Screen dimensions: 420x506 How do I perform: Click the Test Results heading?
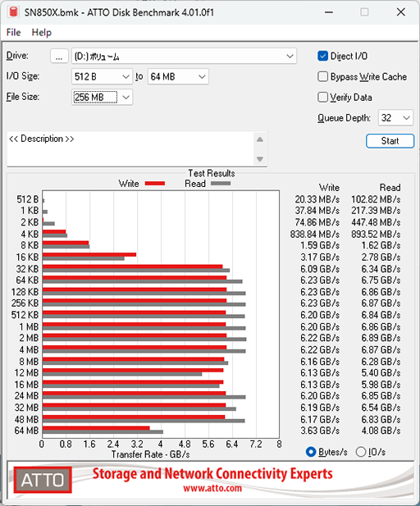(x=212, y=173)
